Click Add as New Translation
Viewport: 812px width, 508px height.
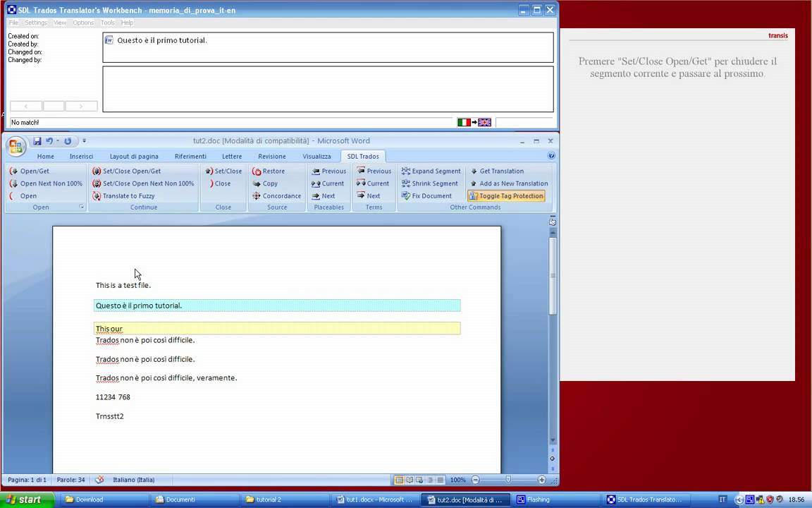coord(508,183)
